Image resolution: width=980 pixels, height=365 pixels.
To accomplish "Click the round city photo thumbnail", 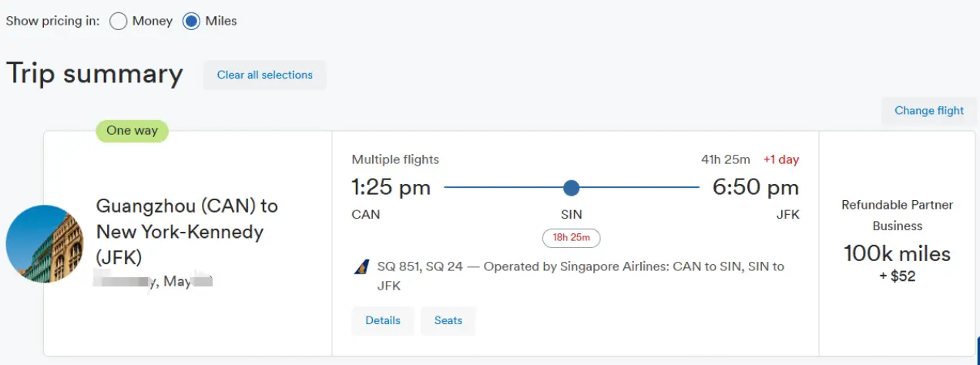I will pos(45,243).
